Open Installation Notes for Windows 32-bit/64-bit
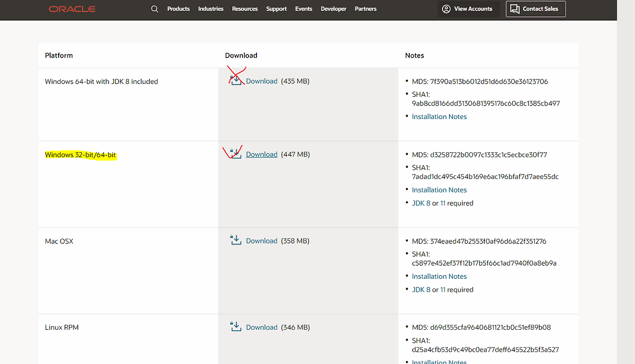Screen dimensions: 635x364 click(440, 190)
